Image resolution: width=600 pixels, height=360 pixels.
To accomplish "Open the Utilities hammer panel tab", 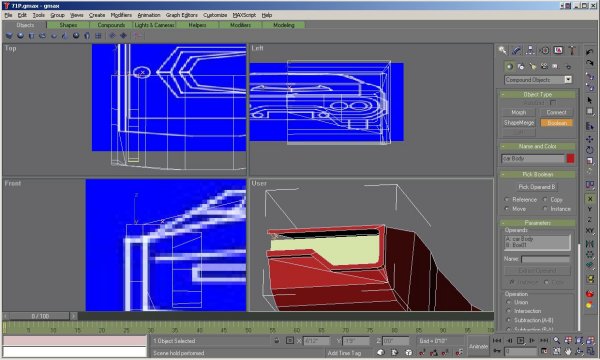I will (x=572, y=50).
